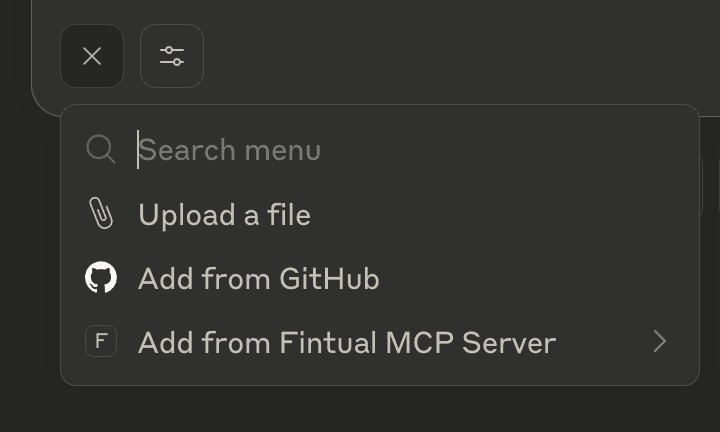Click the word Upload in the file option
Image resolution: width=720 pixels, height=432 pixels.
187,215
